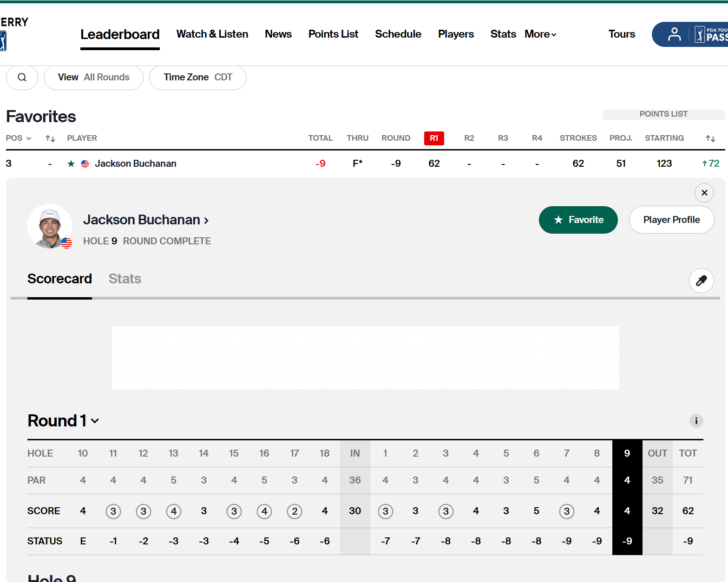Select hole 18 column header
728x582 pixels.
[325, 453]
